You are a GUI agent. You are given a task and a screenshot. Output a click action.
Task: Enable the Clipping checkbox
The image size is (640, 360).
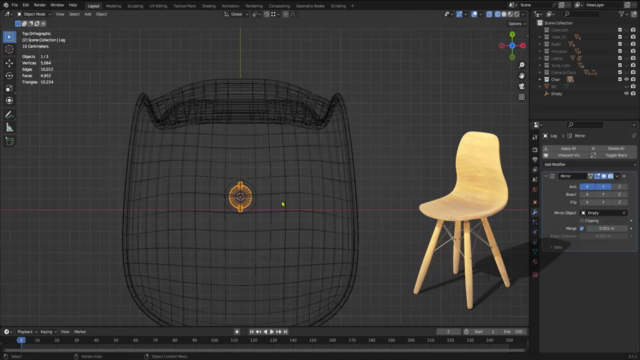click(x=582, y=221)
